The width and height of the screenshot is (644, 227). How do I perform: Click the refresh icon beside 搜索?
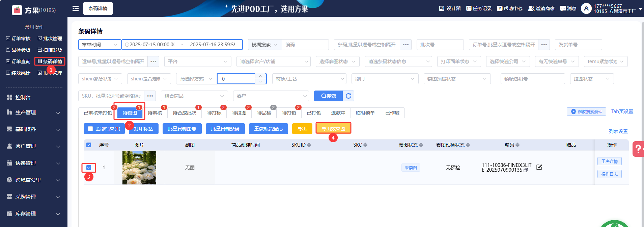[348, 96]
